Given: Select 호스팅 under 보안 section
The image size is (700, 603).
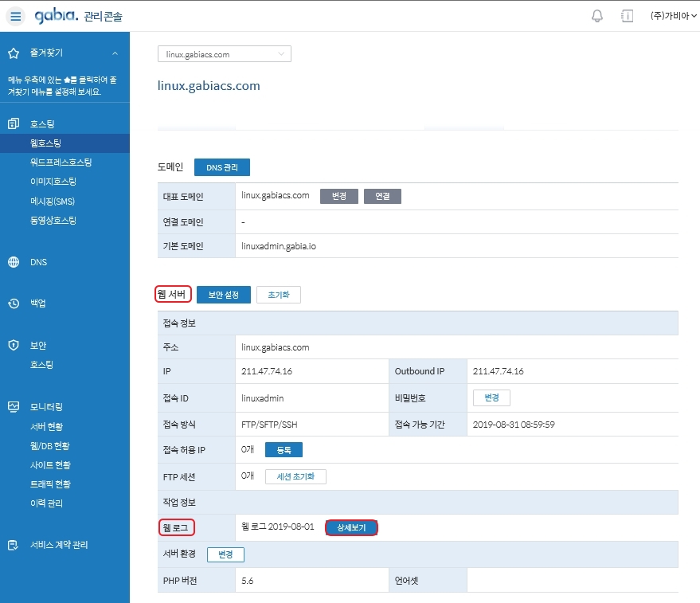Looking at the screenshot, I should tap(41, 365).
